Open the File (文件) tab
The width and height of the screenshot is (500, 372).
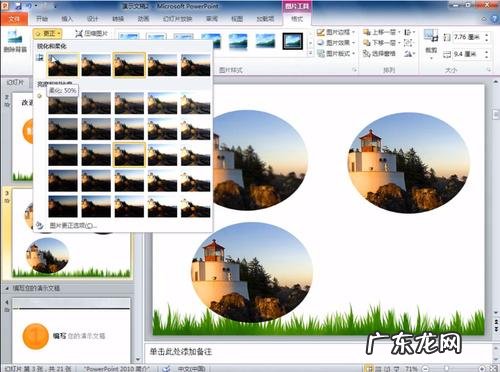(14, 19)
